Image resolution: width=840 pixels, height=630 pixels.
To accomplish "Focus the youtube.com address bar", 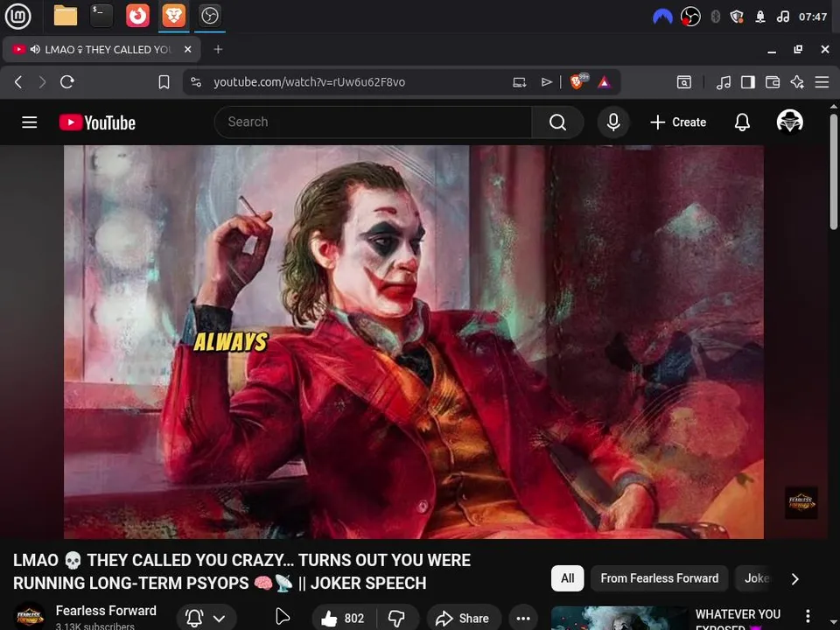I will 309,82.
